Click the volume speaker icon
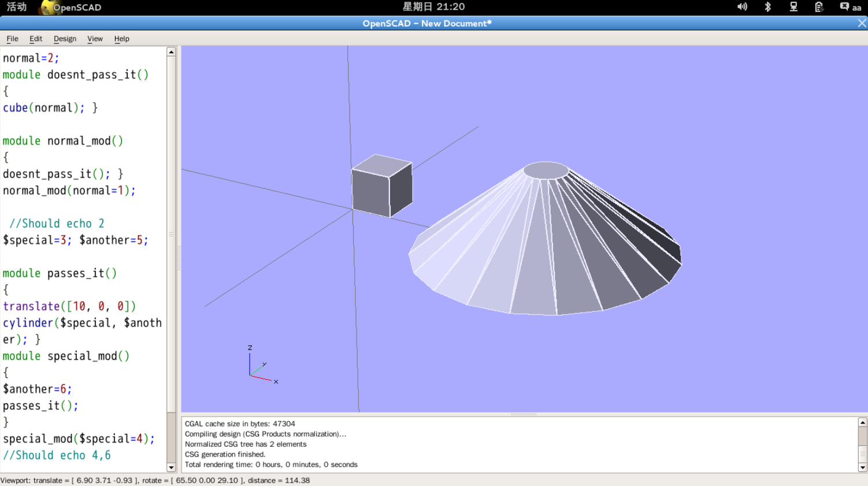The height and width of the screenshot is (486, 868). pyautogui.click(x=742, y=7)
